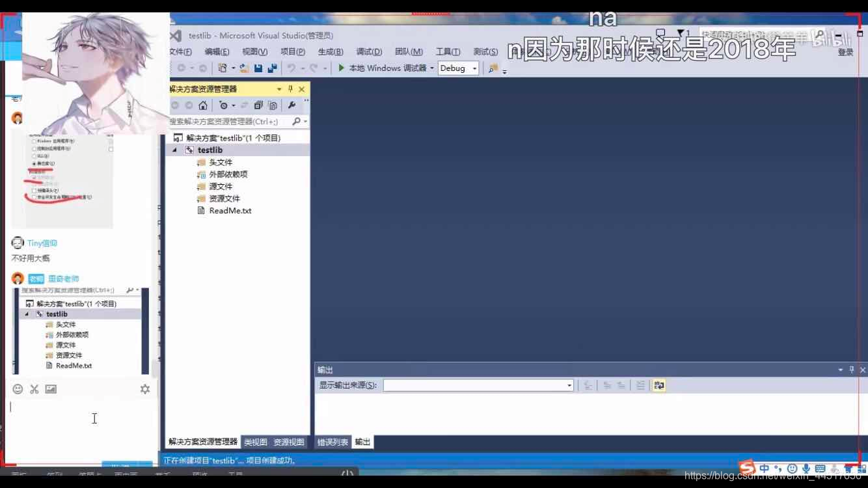Click the Undo toolbar icon
The height and width of the screenshot is (488, 868).
(x=292, y=68)
